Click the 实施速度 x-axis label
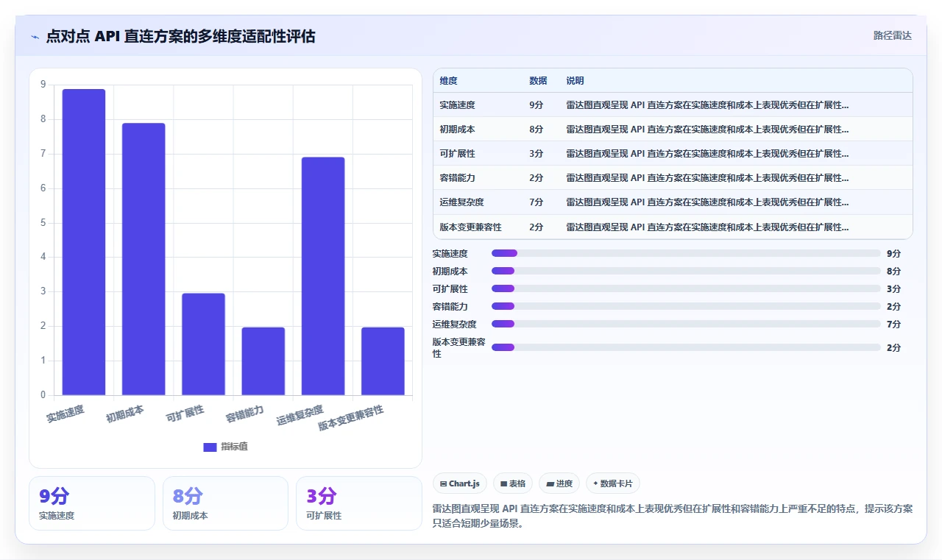This screenshot has height=560, width=942. (x=65, y=413)
